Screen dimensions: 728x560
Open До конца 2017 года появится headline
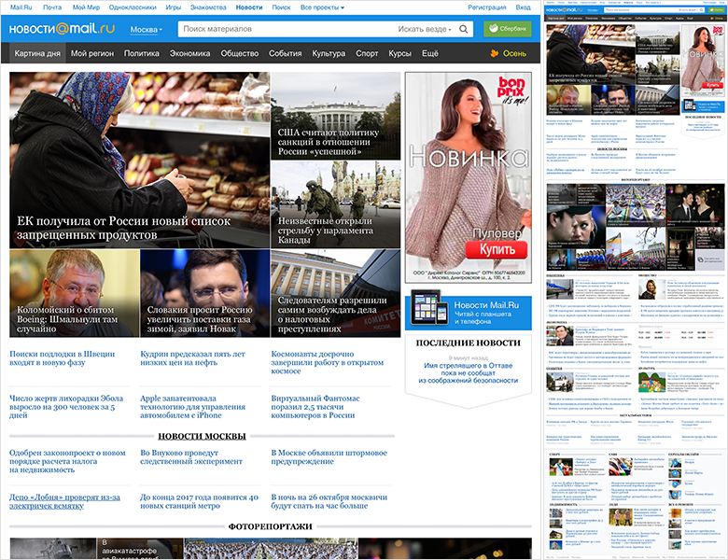(199, 501)
